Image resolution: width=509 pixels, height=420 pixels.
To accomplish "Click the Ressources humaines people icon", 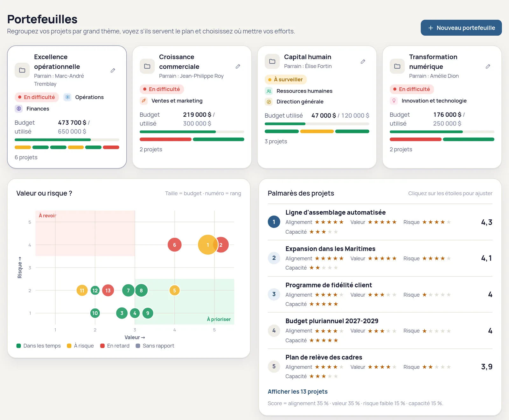I will tap(269, 91).
